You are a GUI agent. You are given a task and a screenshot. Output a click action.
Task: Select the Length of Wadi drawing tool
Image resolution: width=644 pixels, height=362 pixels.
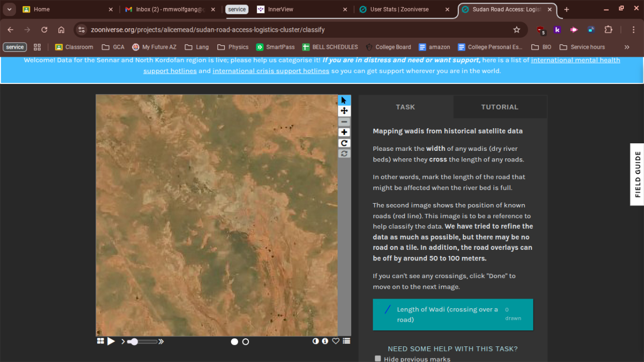[x=453, y=315]
